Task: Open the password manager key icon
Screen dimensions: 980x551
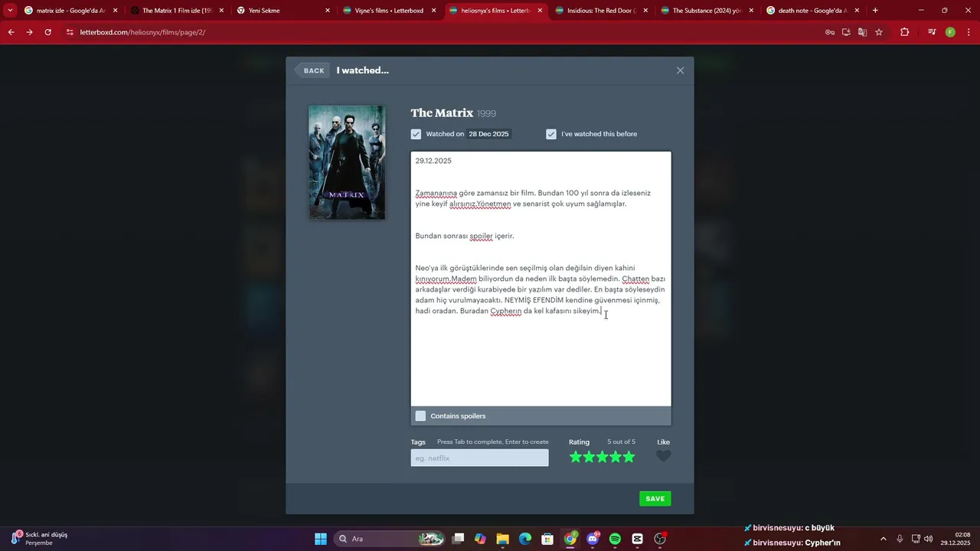Action: coord(830,32)
